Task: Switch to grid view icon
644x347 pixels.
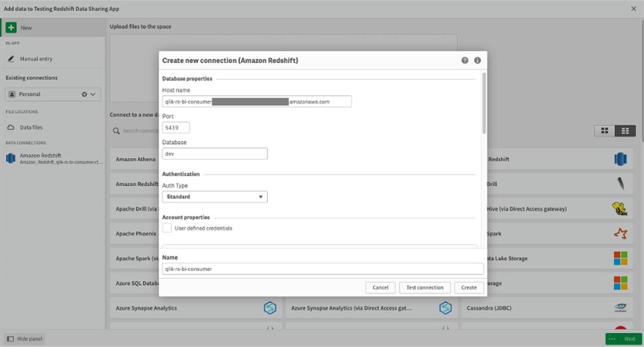Action: [604, 131]
